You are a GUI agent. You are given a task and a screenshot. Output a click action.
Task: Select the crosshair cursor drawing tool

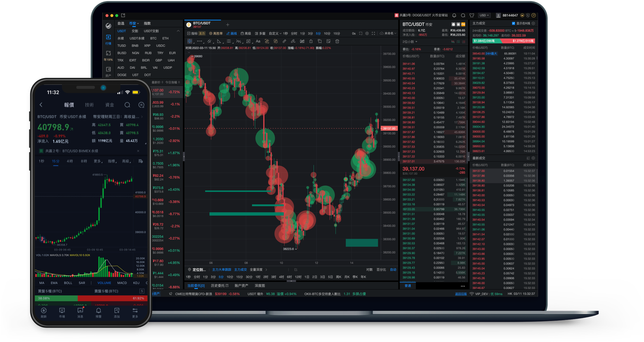[190, 41]
